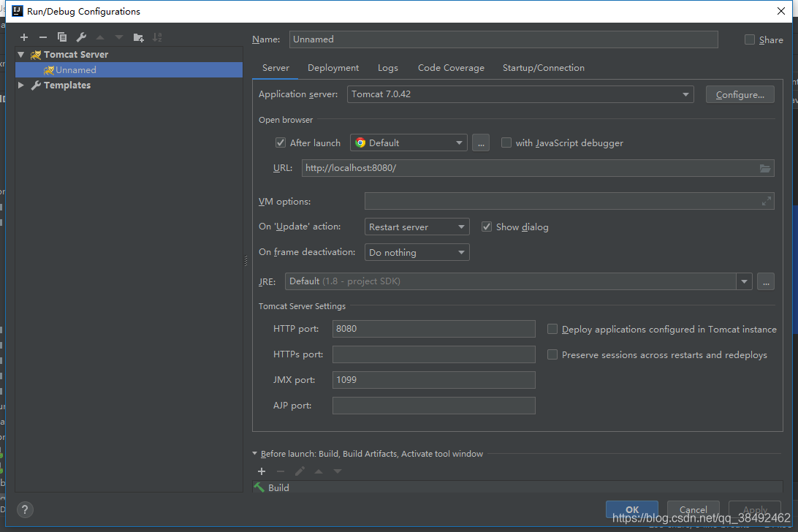
Task: Click the Cancel button
Action: pyautogui.click(x=693, y=509)
